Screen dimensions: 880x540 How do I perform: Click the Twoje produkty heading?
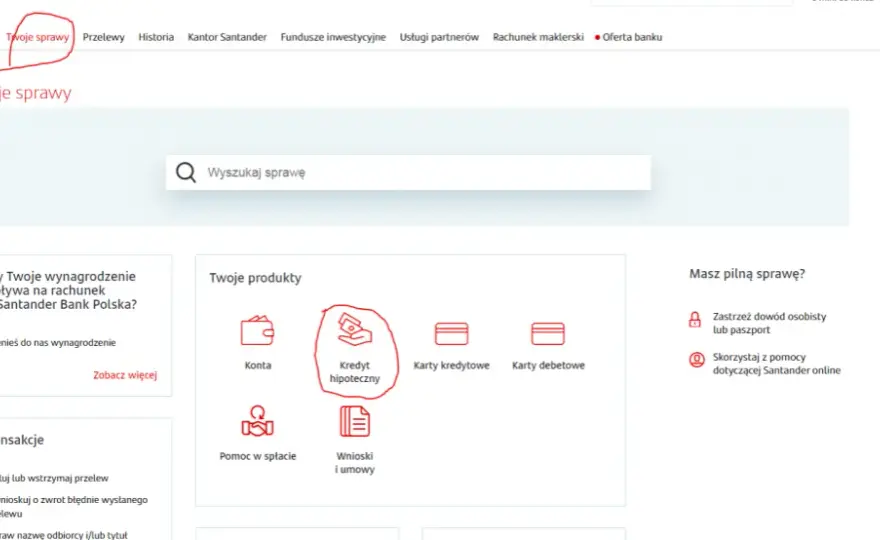tap(255, 278)
